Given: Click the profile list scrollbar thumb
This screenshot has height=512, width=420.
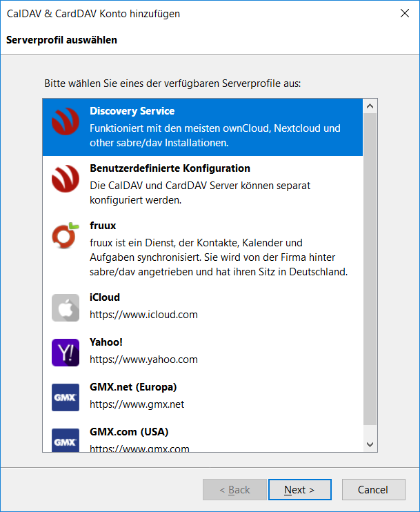Looking at the screenshot, I should 370,269.
